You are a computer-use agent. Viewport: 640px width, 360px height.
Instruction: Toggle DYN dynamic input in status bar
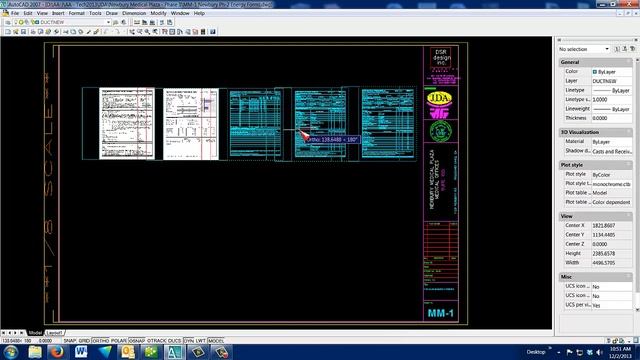click(189, 341)
